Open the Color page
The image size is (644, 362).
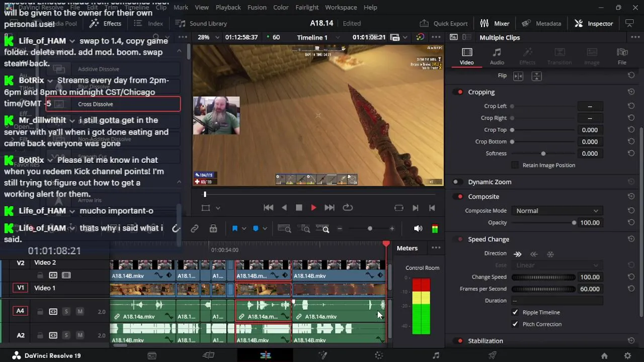click(x=379, y=355)
